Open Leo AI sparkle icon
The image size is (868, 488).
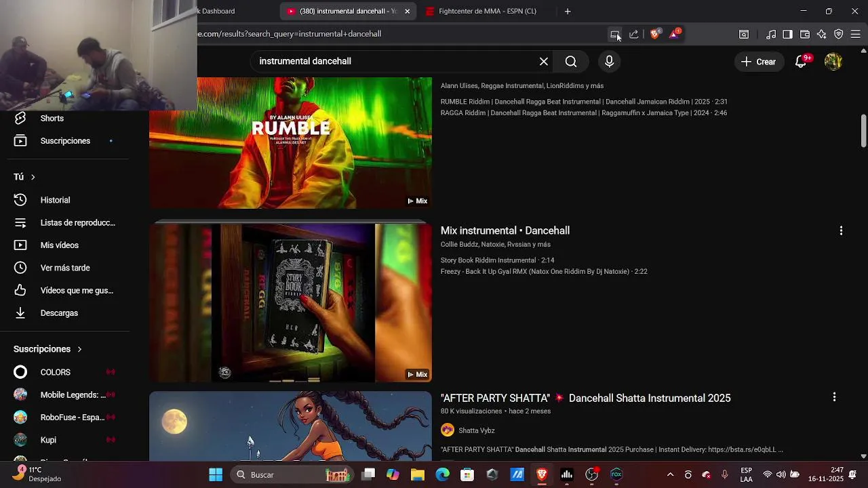(821, 34)
